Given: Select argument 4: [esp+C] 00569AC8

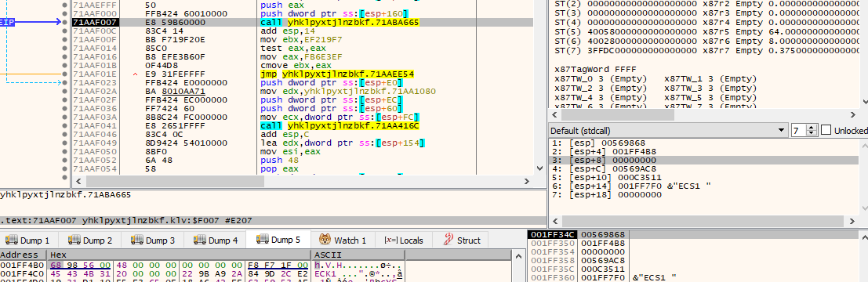Looking at the screenshot, I should point(604,168).
